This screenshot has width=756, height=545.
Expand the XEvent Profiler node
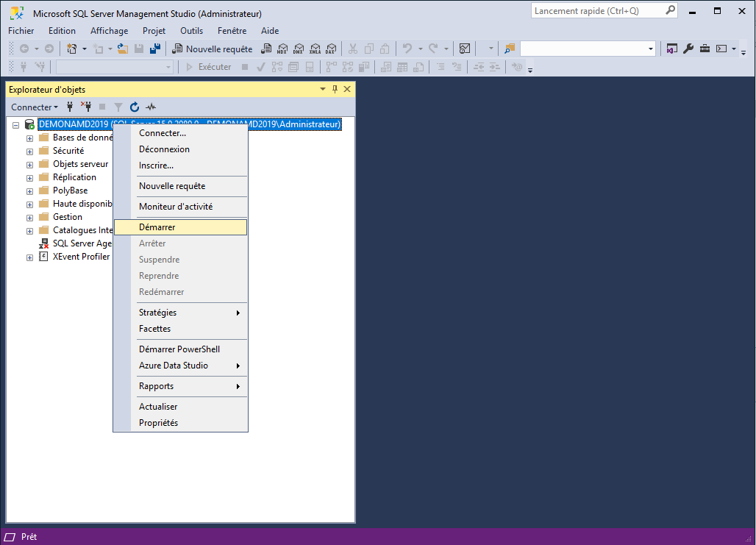coord(30,257)
